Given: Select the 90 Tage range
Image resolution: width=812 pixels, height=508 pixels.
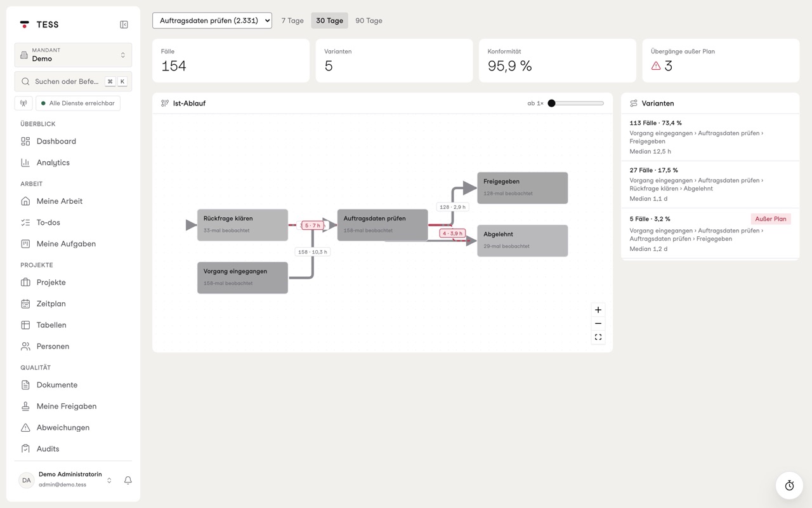Looking at the screenshot, I should (369, 20).
